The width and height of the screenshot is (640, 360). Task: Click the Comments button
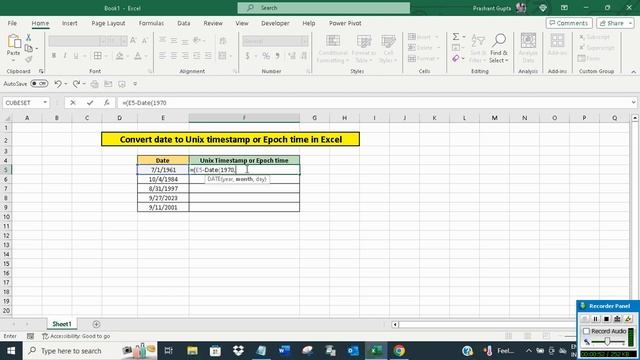point(569,23)
